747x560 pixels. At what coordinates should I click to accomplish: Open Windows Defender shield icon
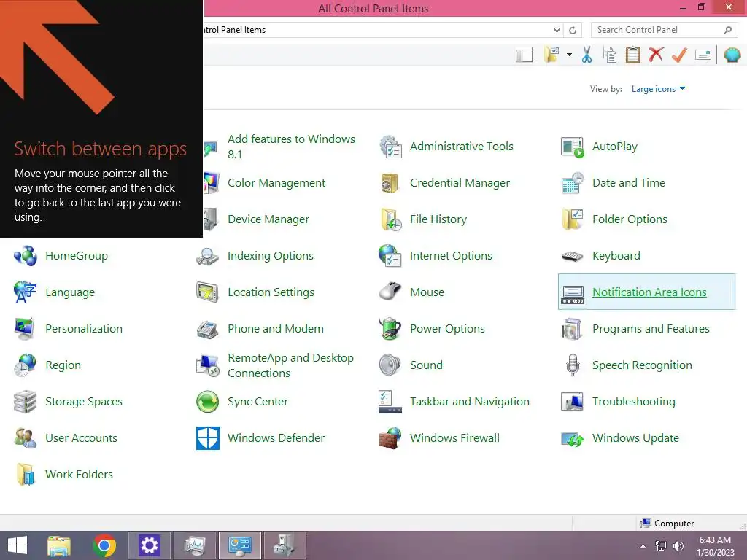coord(208,438)
